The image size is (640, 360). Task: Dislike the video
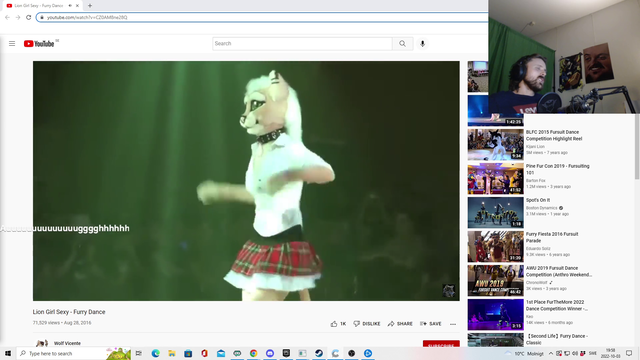tap(367, 324)
